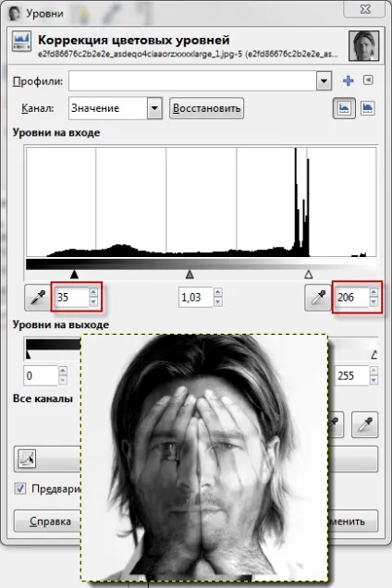The height and width of the screenshot is (588, 392).
Task: Pick white point with right eyedropper
Action: click(x=318, y=298)
